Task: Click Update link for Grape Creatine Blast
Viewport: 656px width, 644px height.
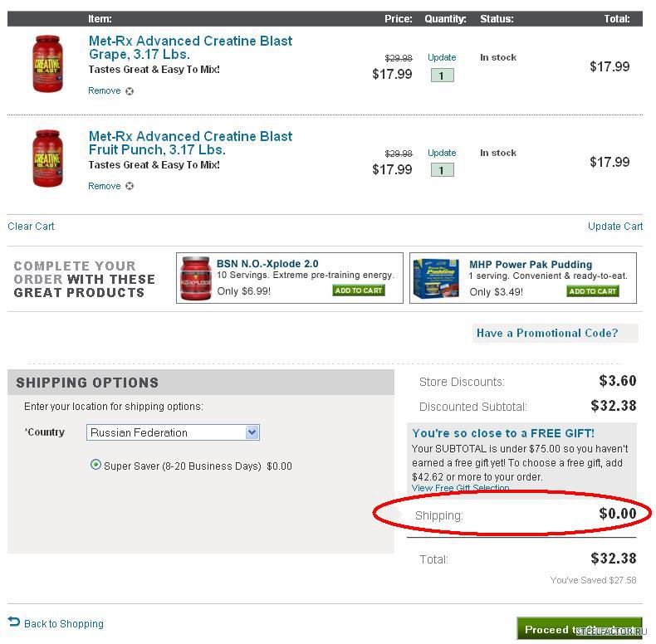Action: tap(442, 58)
